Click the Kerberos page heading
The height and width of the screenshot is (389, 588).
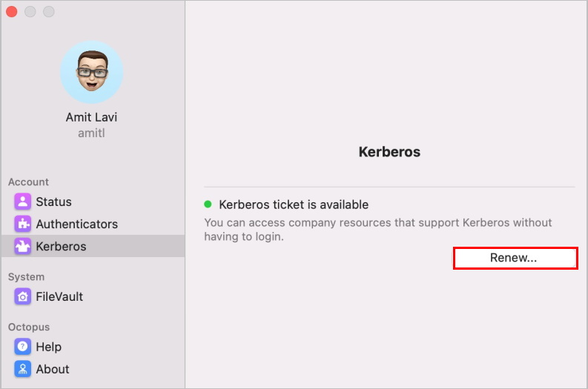389,152
